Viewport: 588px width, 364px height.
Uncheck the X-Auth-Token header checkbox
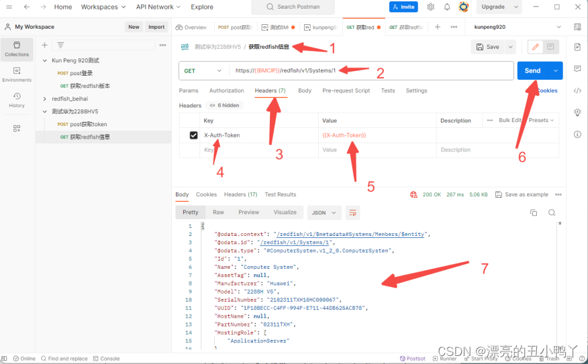pos(194,135)
